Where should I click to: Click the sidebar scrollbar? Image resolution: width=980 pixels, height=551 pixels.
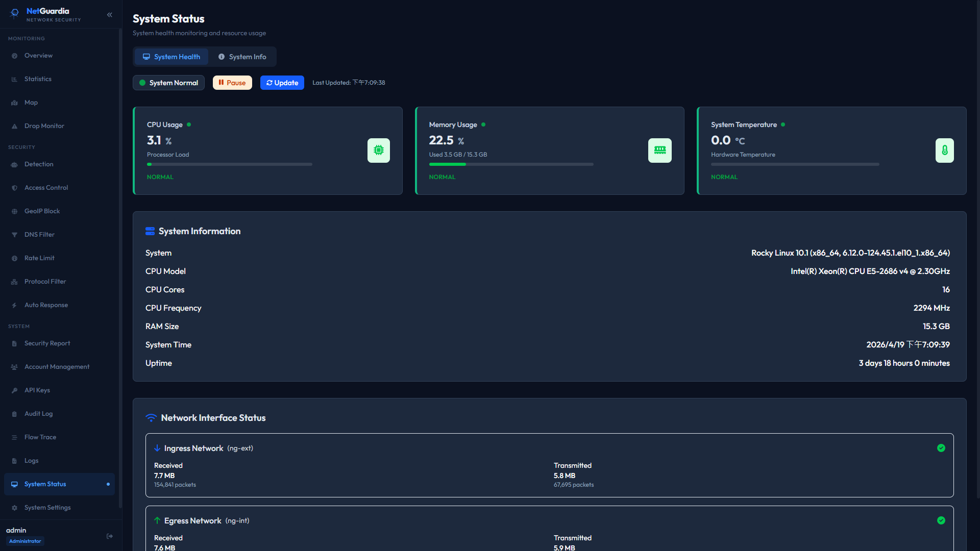point(120,268)
